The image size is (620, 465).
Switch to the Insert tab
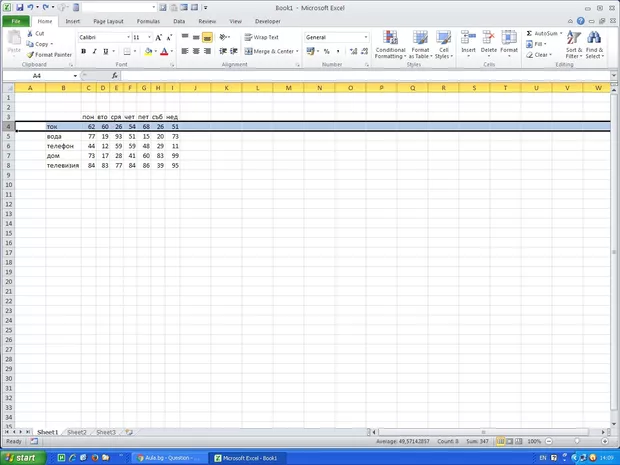point(73,21)
